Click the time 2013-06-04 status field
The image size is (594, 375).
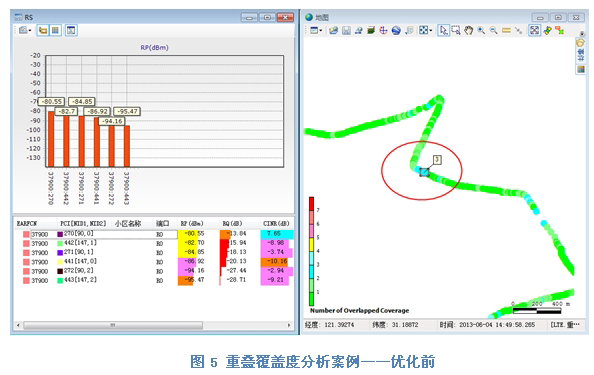[488, 325]
